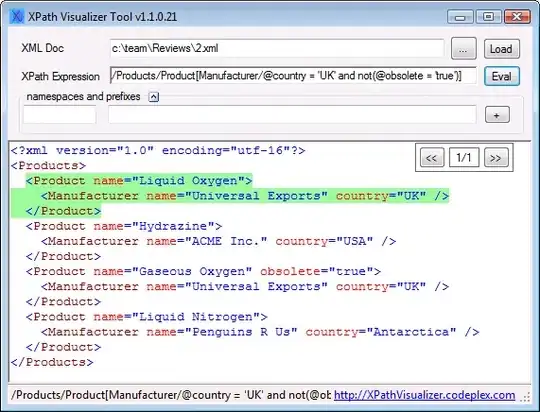Click the 'Liquid Nitrogen' Product line

point(147,317)
